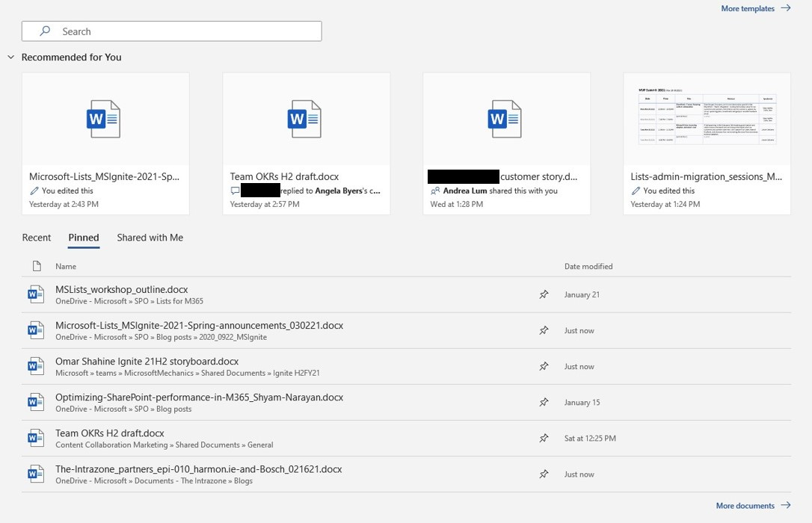Open Team OKRs H2 draft.docx list row name
Screen dimensions: 812x523
click(110, 433)
